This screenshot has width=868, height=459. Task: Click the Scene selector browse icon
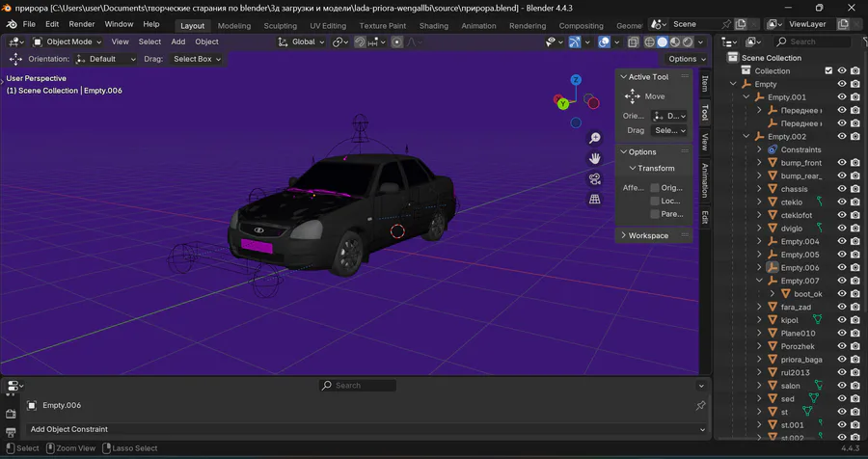pos(659,24)
